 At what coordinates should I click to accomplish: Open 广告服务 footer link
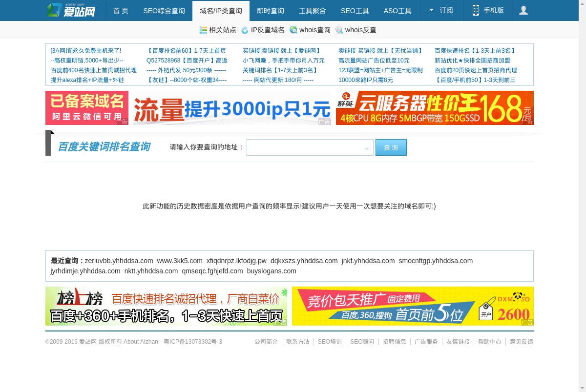[426, 342]
